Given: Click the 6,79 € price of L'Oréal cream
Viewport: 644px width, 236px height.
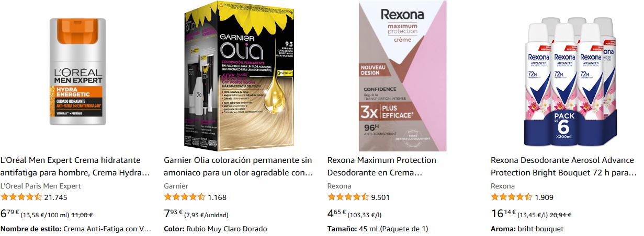Looking at the screenshot, I should pos(10,214).
